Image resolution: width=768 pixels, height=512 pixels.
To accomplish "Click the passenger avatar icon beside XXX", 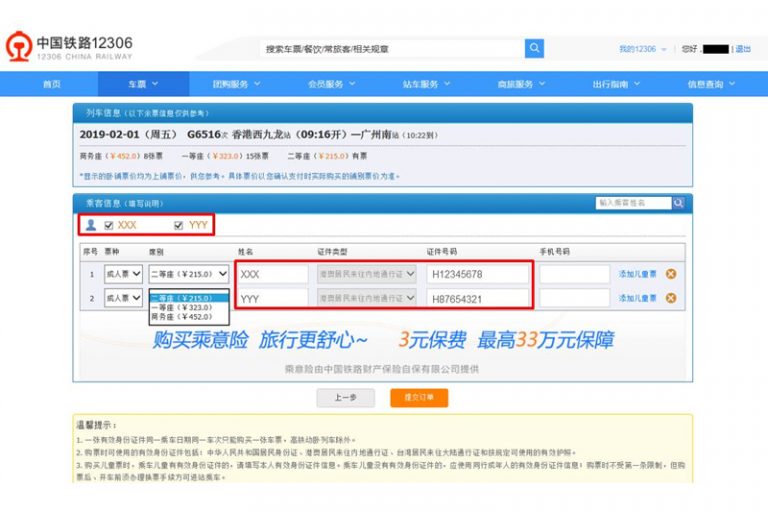I will coord(91,225).
